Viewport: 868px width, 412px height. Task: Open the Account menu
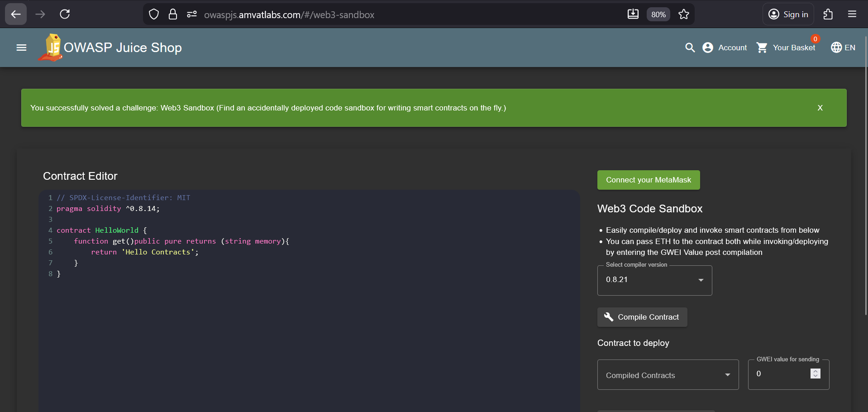point(725,48)
